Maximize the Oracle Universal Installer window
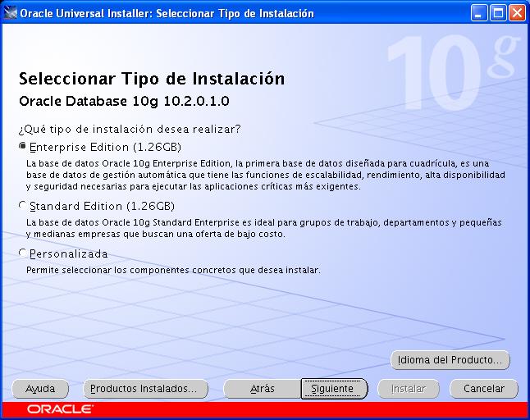 click(498, 13)
